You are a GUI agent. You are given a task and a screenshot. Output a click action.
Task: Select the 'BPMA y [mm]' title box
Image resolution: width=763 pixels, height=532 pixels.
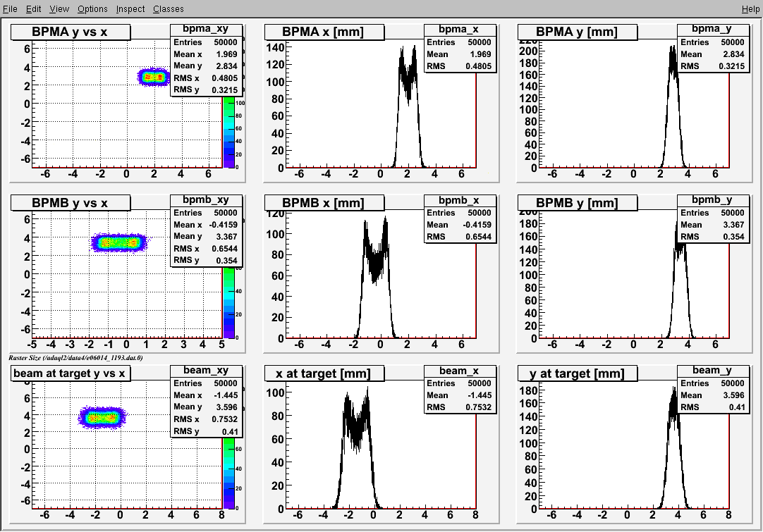coord(578,32)
